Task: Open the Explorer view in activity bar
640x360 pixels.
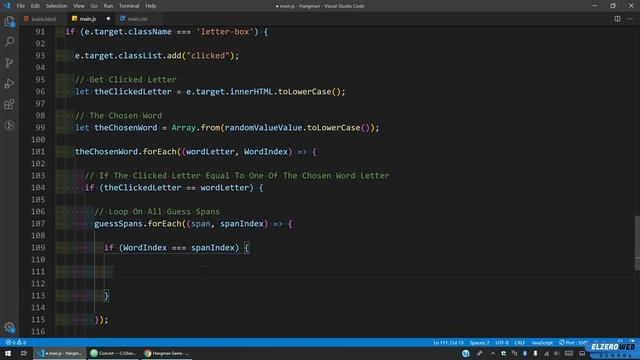Action: (9, 22)
